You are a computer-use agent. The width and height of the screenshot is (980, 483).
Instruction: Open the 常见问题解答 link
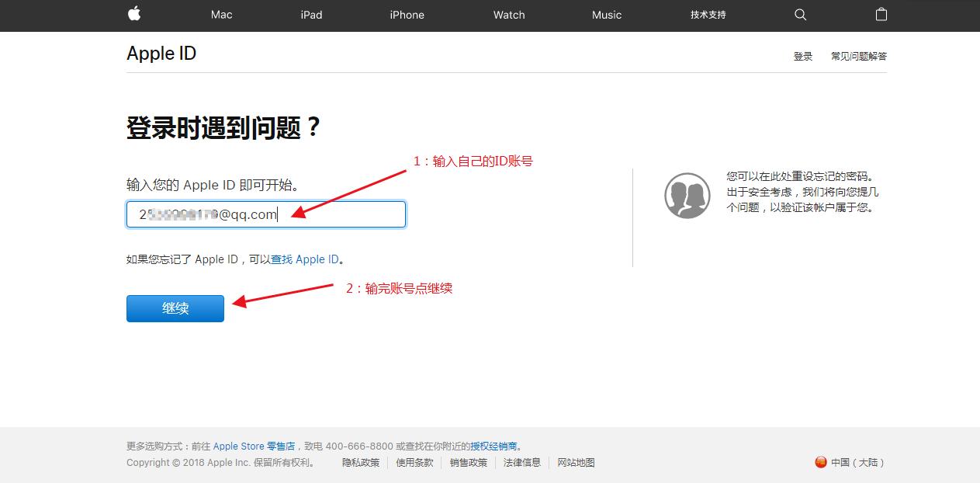click(859, 57)
